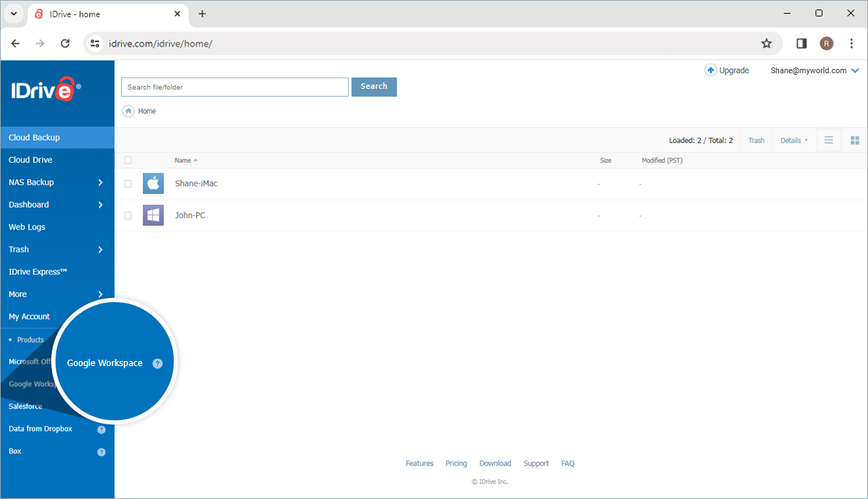
Task: Sort by Name column
Action: [186, 161]
